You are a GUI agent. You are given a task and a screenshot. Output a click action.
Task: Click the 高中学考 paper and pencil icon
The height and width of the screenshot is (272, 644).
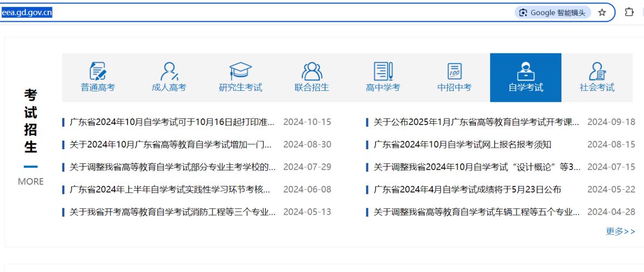click(383, 71)
